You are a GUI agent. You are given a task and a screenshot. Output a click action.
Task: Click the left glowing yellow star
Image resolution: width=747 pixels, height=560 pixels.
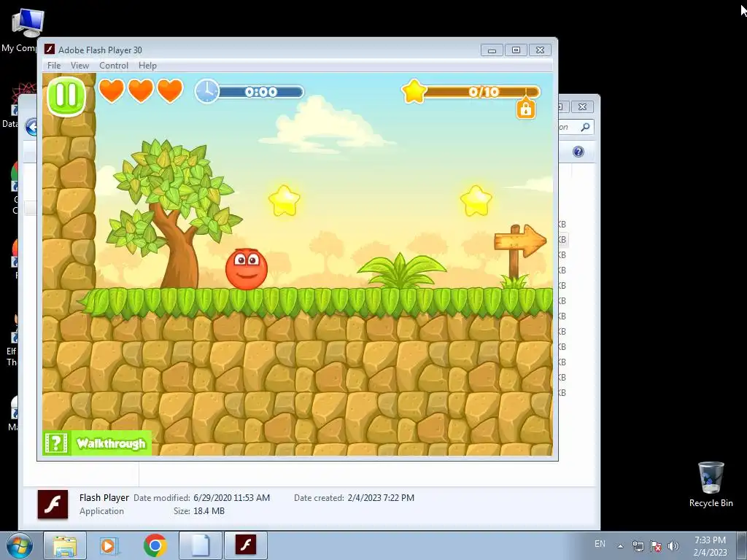pyautogui.click(x=285, y=201)
